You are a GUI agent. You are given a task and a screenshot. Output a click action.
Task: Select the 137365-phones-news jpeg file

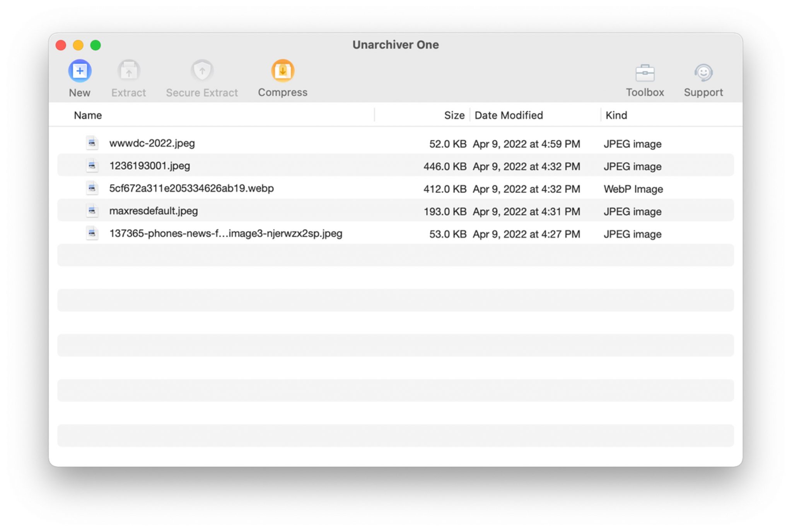(225, 234)
